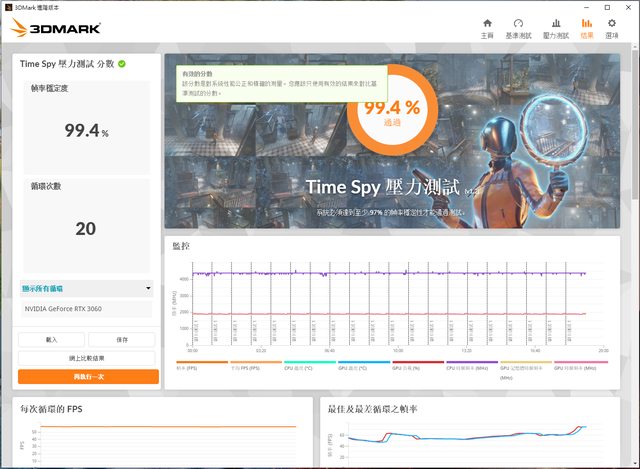
Task: Toggle the CPU temperature legend item
Action: click(x=298, y=367)
